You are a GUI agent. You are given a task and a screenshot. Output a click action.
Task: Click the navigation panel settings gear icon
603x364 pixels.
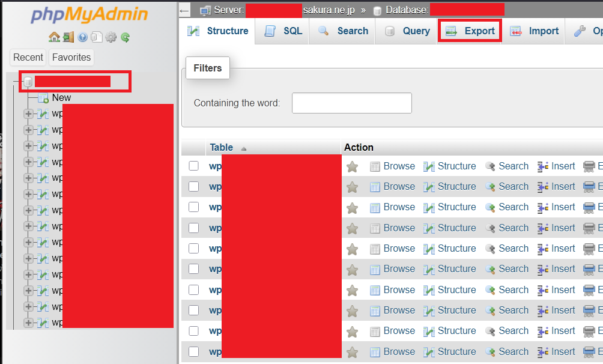[x=111, y=37]
